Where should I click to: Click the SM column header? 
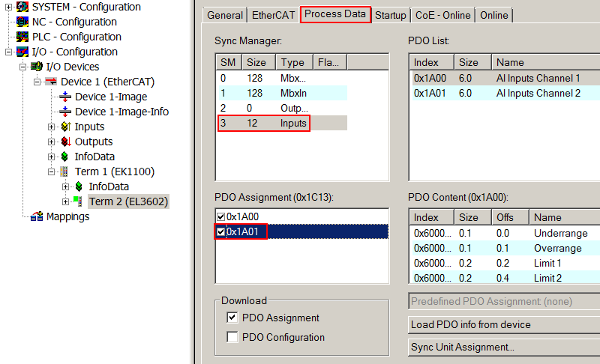coord(229,62)
